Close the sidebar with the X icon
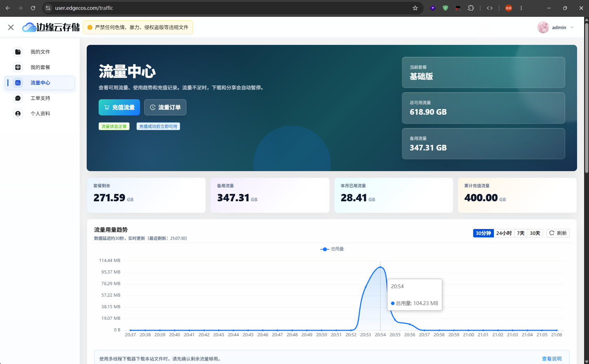Screen dimensions: 589x364 (x=11, y=27)
